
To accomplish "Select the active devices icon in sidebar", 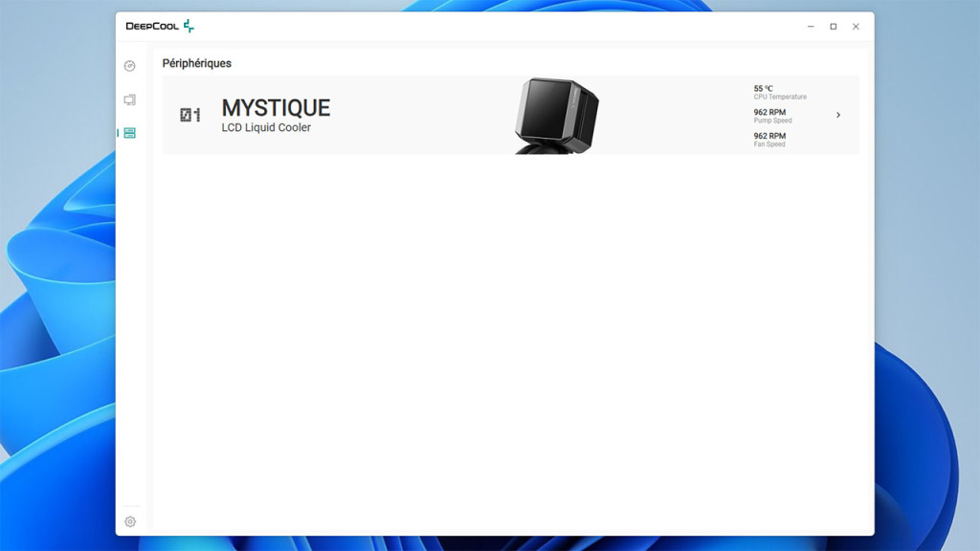I will (130, 133).
